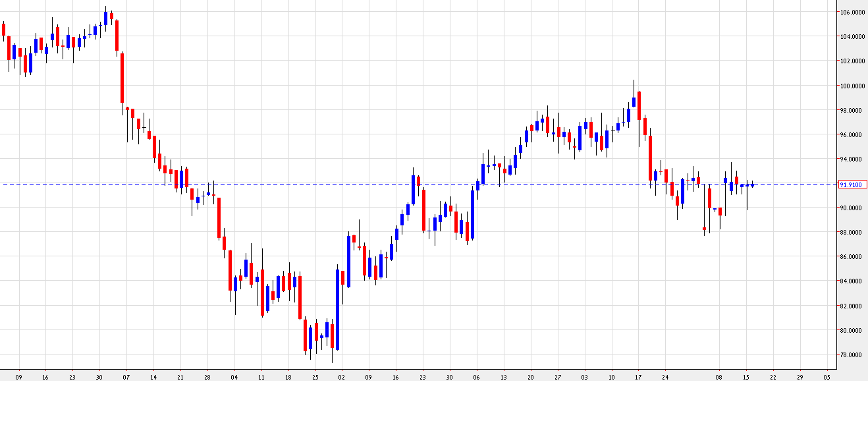
Task: Select the 106.0000 price axis label
Action: tap(852, 12)
